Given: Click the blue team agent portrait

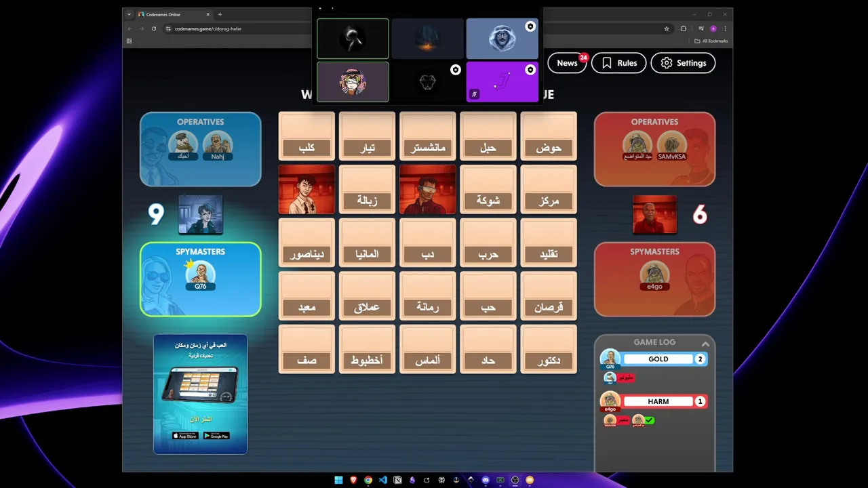Looking at the screenshot, I should [x=200, y=215].
